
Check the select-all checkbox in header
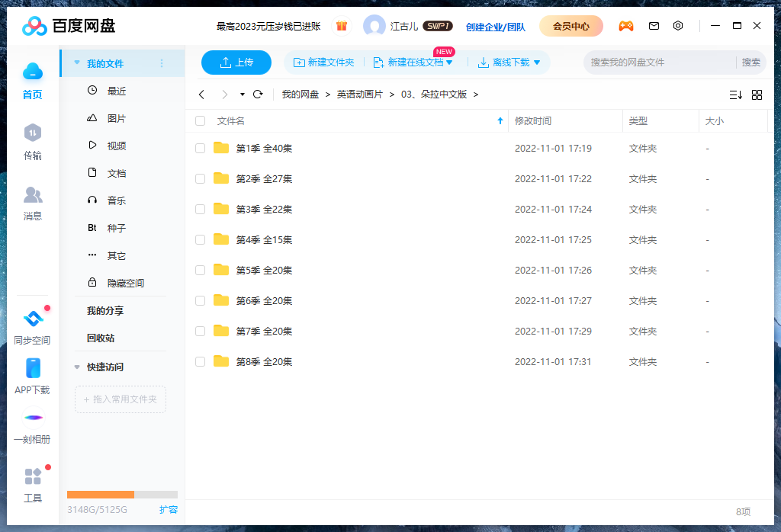(x=200, y=120)
